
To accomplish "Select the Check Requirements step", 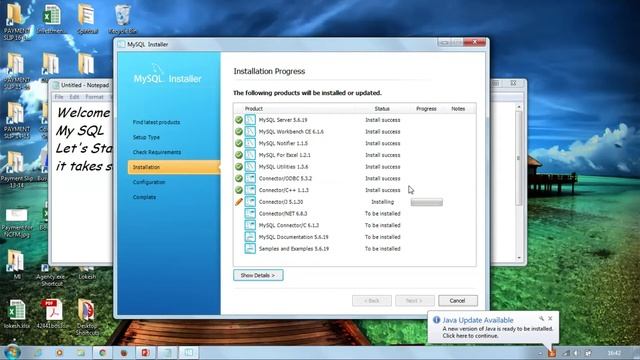I will pyautogui.click(x=157, y=152).
